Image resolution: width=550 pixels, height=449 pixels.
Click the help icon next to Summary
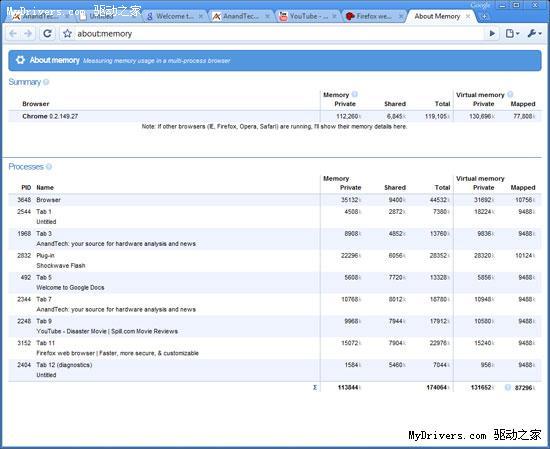click(x=46, y=82)
